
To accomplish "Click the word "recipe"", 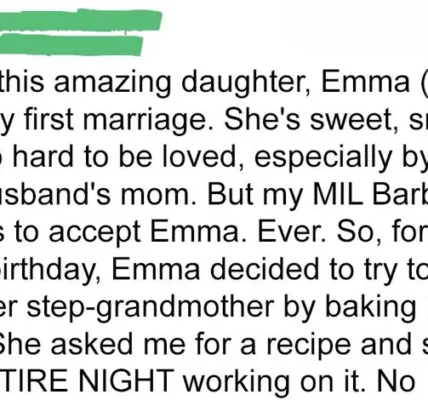I will 309,343.
